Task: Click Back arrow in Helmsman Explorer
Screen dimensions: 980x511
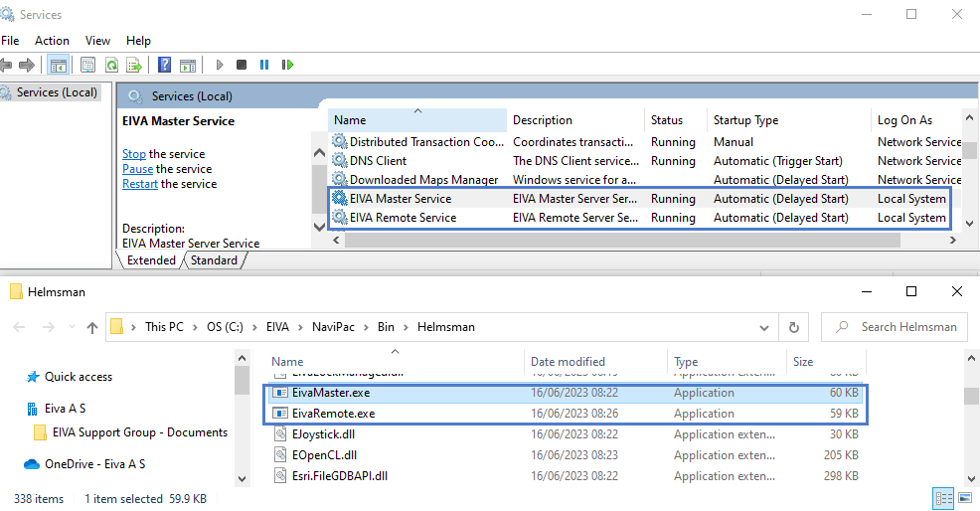Action: 19,327
